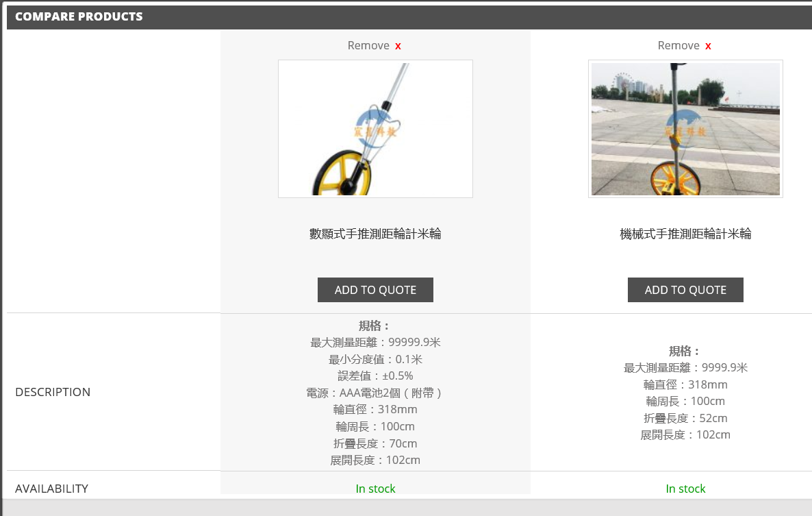Open the 機械式 measuring wheel outdoor photo
Image resolution: width=812 pixels, height=516 pixels.
[x=685, y=129]
